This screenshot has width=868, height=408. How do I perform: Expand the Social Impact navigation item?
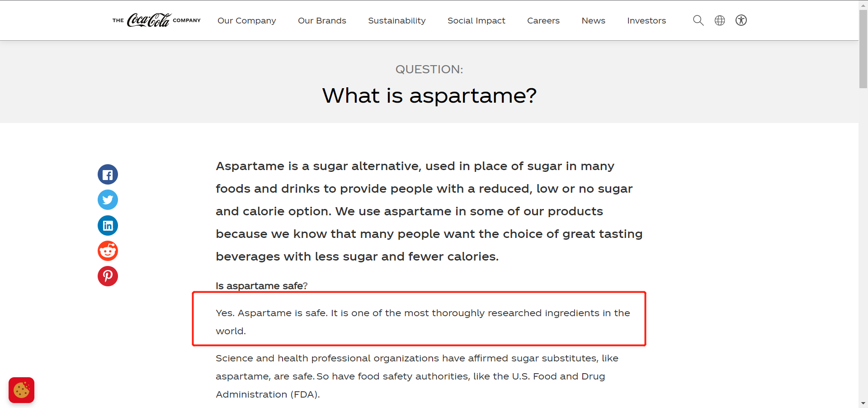(476, 21)
